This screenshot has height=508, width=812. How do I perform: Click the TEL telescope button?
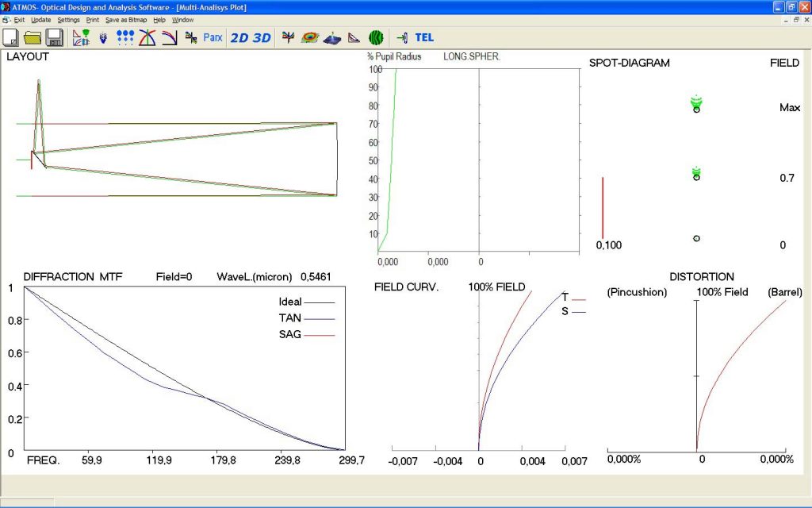[x=424, y=37]
